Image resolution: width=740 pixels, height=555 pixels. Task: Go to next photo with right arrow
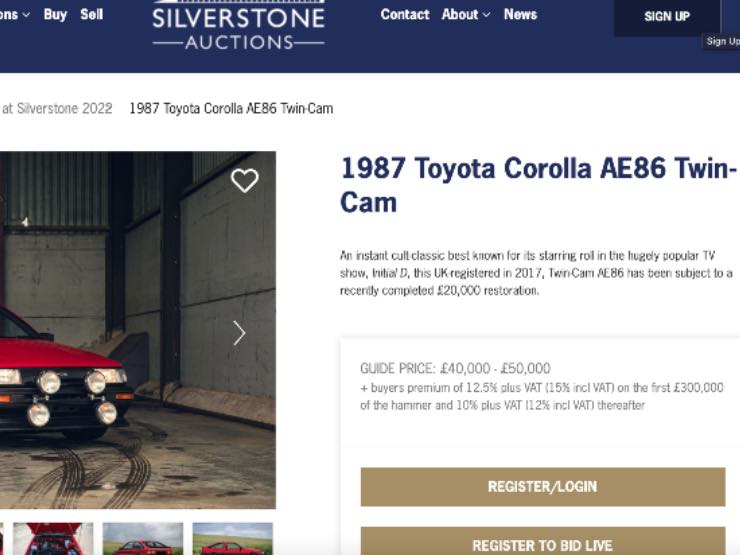(239, 333)
